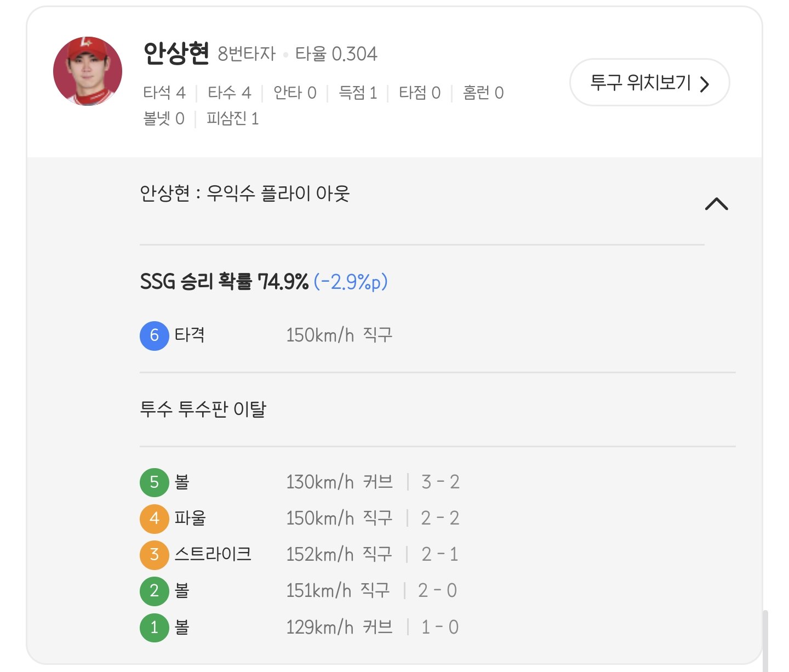Select the 우익수 플라이 아웃 result header
Viewport: 789px width, 672px height.
244,193
